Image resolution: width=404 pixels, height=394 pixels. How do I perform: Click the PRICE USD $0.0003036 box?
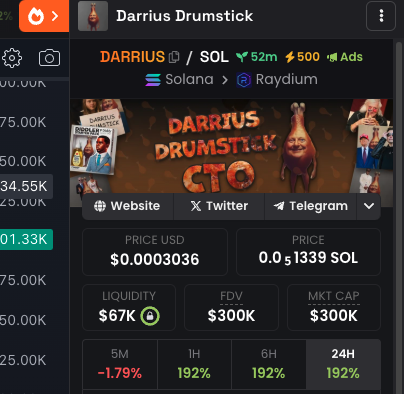click(155, 252)
